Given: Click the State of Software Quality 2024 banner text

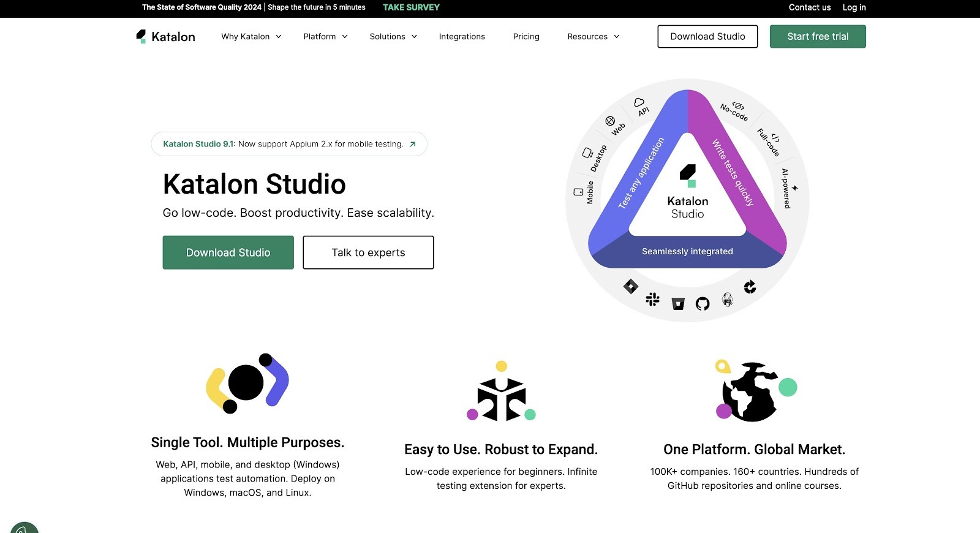Looking at the screenshot, I should 202,7.
